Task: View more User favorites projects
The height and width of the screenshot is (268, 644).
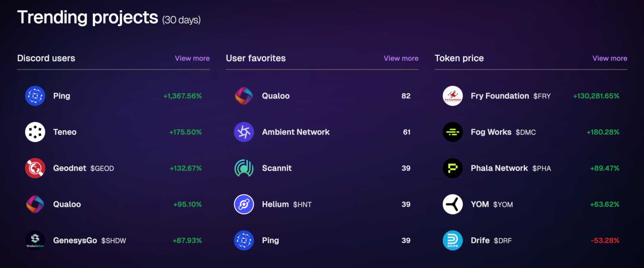Action: pos(401,58)
